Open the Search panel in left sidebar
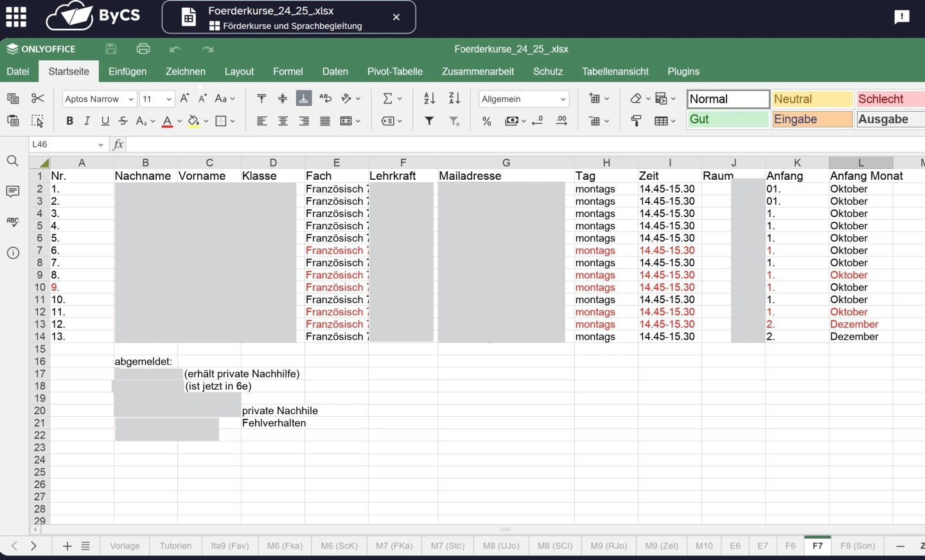The image size is (925, 560). click(13, 161)
